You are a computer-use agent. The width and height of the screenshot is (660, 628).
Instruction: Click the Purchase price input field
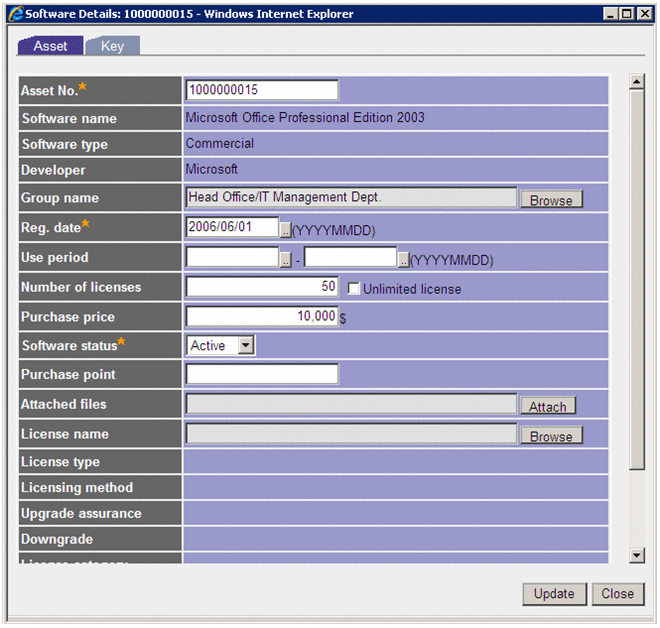pyautogui.click(x=262, y=317)
